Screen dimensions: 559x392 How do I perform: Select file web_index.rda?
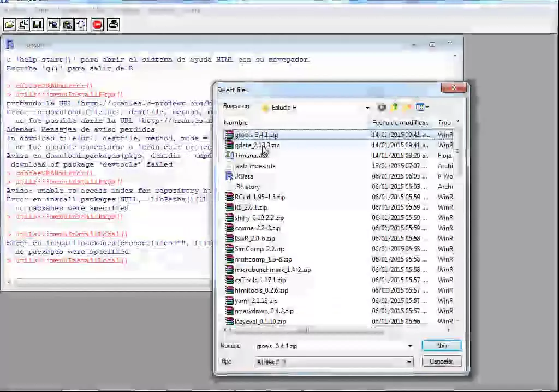(x=255, y=166)
